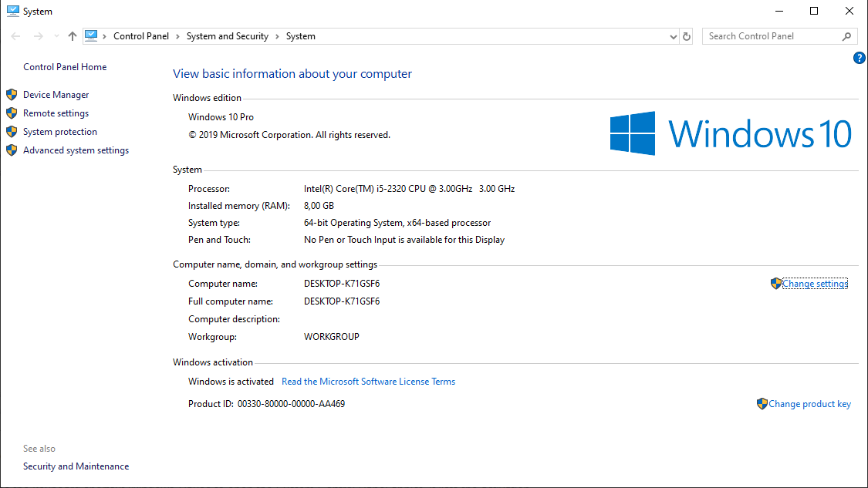The image size is (868, 488).
Task: Click the shield icon beside Device Manager
Action: (x=11, y=94)
